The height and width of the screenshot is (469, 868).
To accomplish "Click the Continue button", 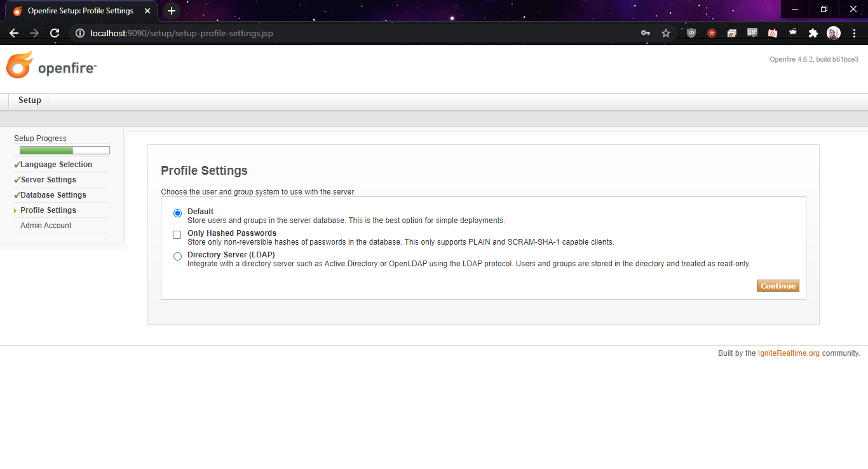I will point(778,286).
